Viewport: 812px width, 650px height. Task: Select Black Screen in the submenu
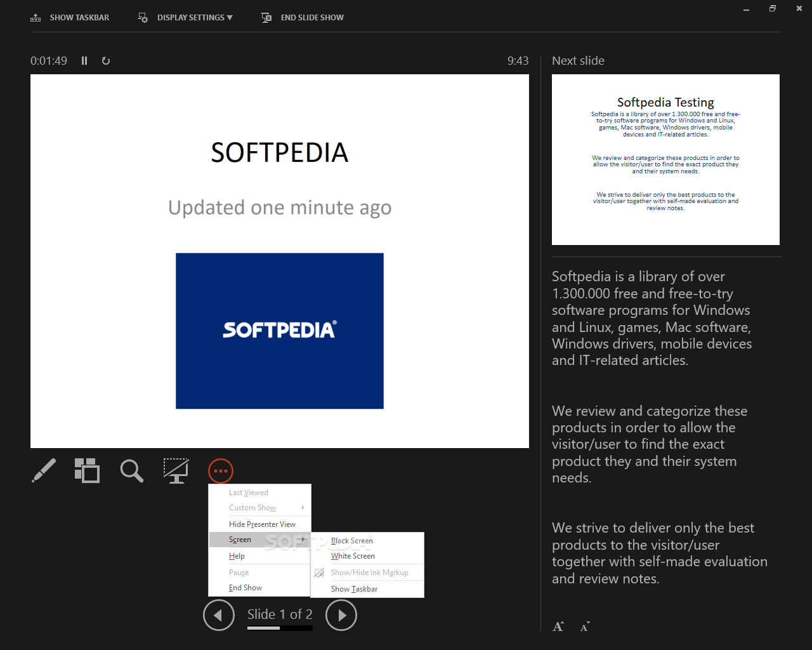click(367, 541)
